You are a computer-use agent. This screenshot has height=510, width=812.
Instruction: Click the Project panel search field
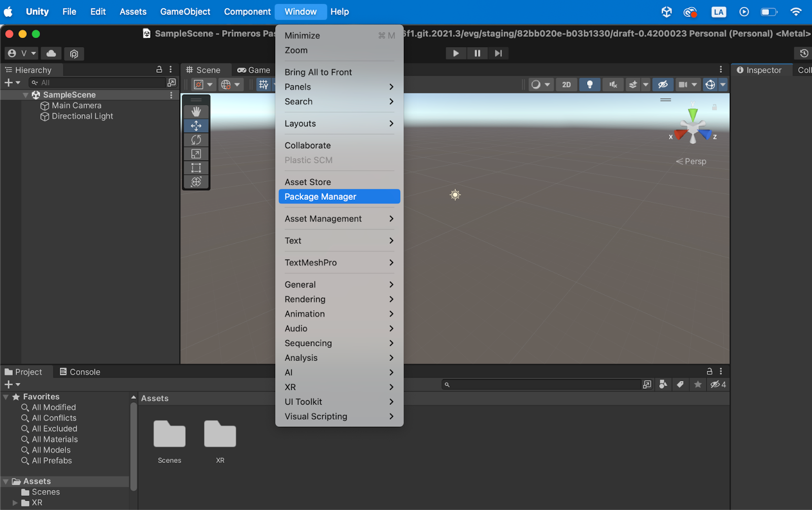tap(541, 385)
